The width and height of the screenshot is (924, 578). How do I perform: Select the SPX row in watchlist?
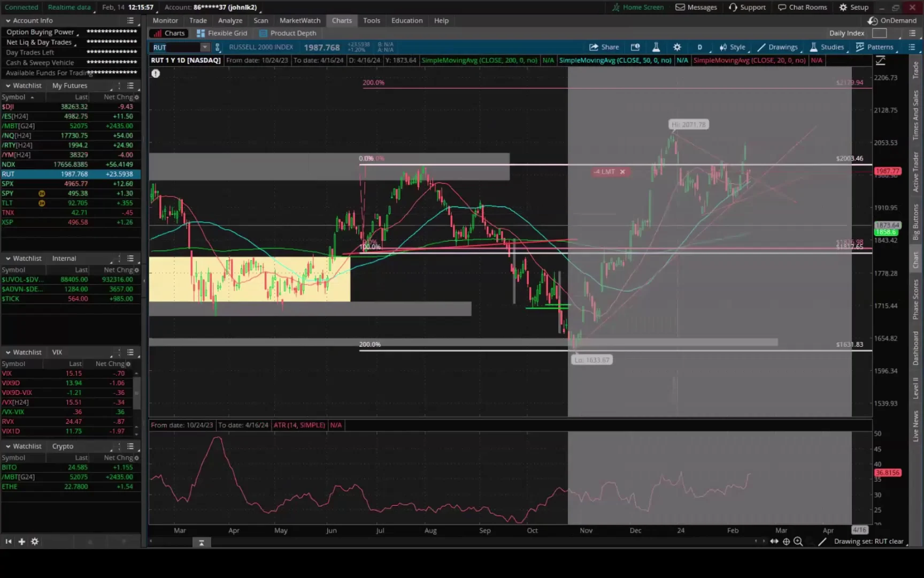click(x=71, y=184)
